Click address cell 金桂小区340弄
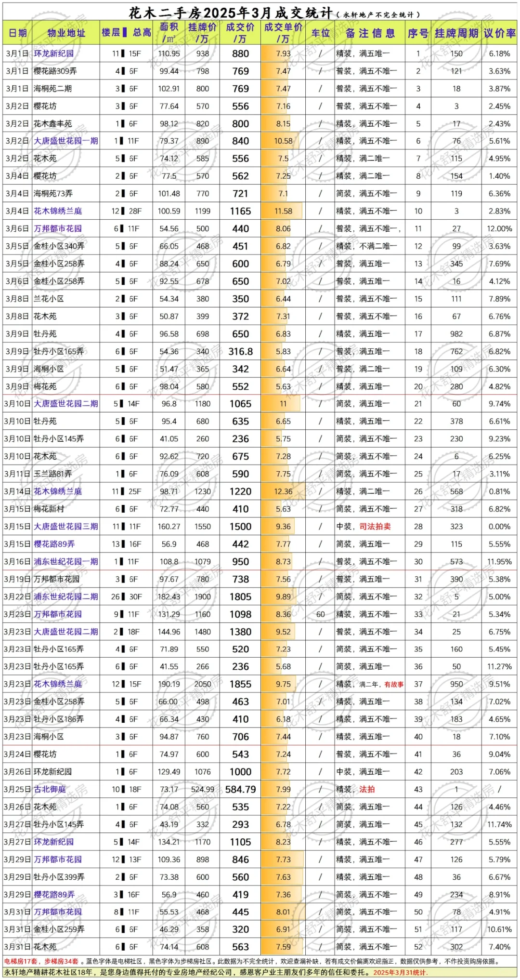The height and width of the screenshot is (980, 520). [59, 246]
